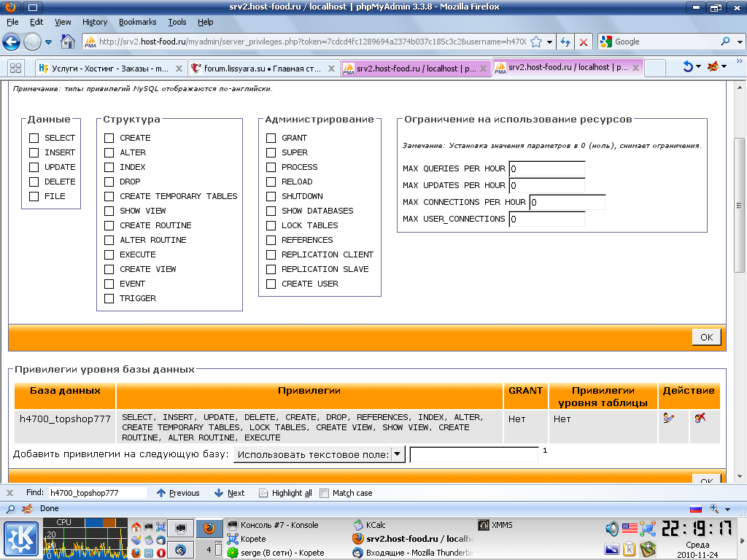Toggle Highlight all in find bar
This screenshot has height=560, width=747.
click(285, 494)
